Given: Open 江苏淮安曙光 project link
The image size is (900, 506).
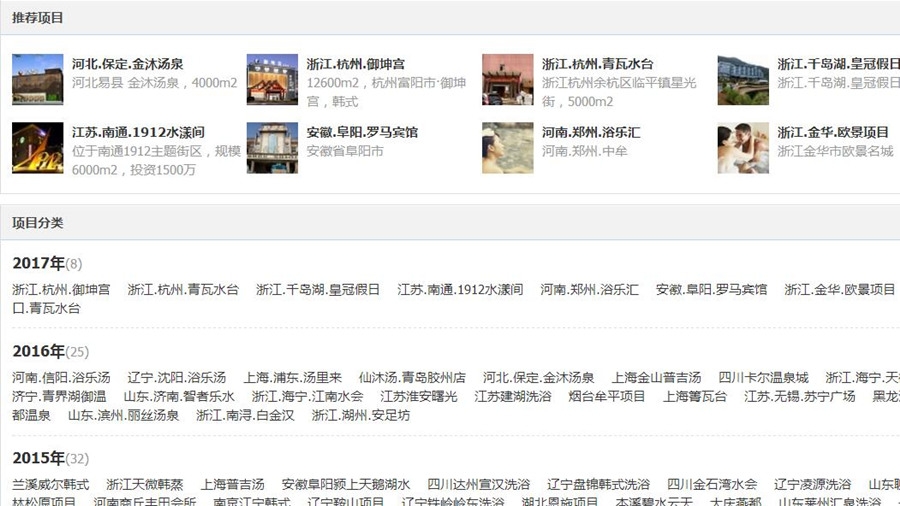Looking at the screenshot, I should coord(418,396).
